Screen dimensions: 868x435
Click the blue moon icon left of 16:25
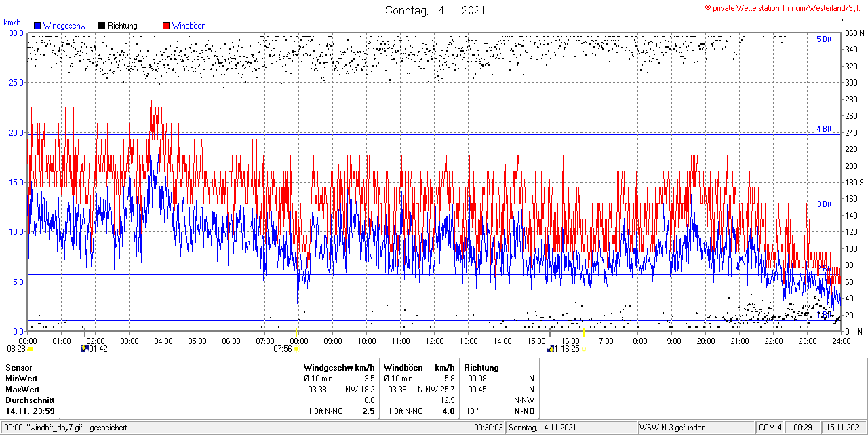pos(550,349)
